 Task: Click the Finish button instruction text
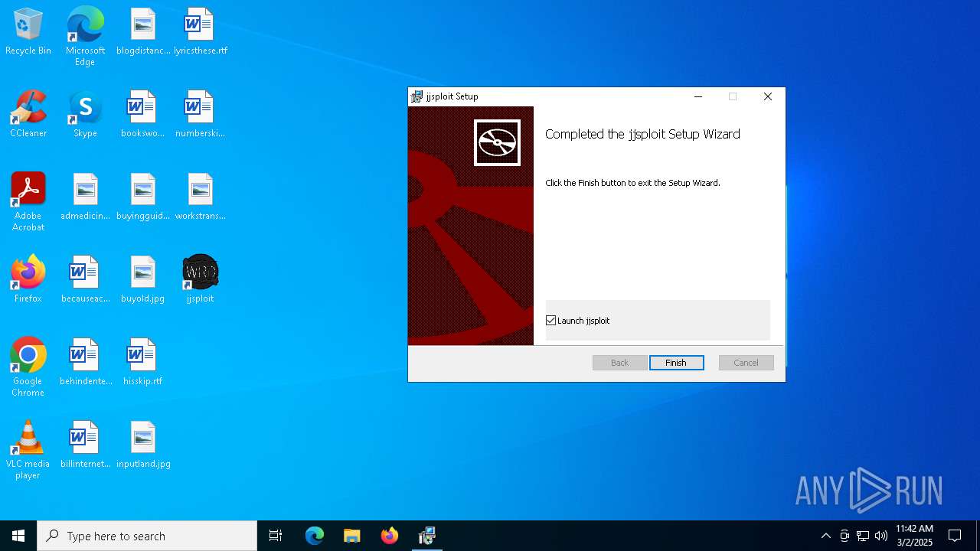pyautogui.click(x=632, y=183)
